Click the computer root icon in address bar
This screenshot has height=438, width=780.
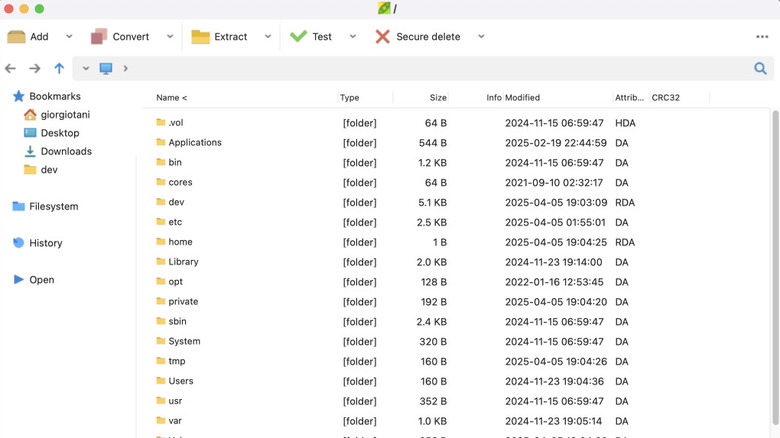point(106,68)
